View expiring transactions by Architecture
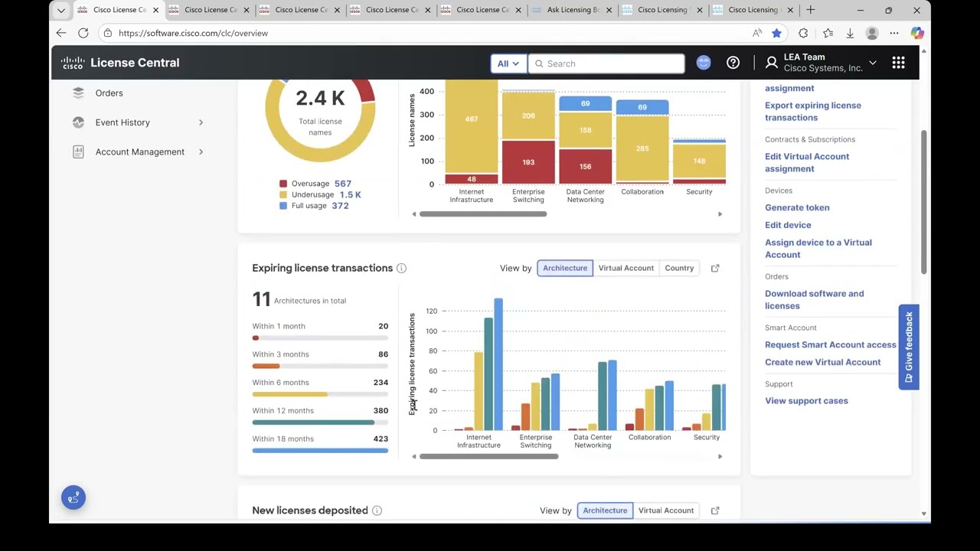Viewport: 980px width, 551px height. (565, 268)
